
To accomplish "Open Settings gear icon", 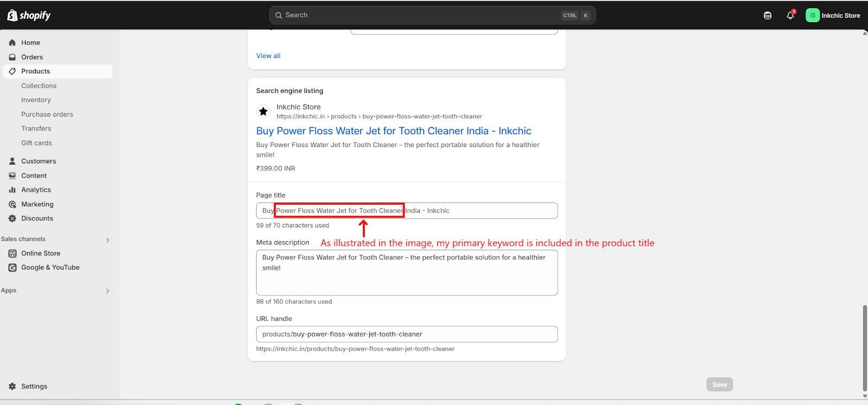I will (x=12, y=387).
